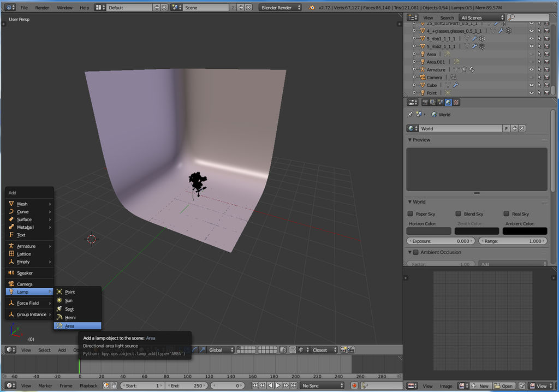Expand the Armature tree item
The width and height of the screenshot is (559, 392).
tap(414, 69)
